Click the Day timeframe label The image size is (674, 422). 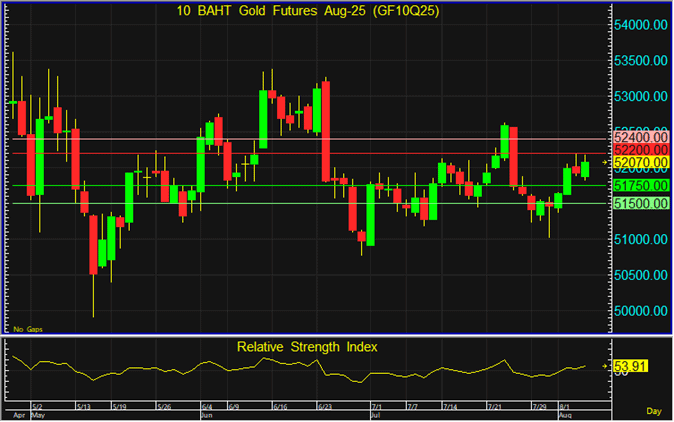652,411
